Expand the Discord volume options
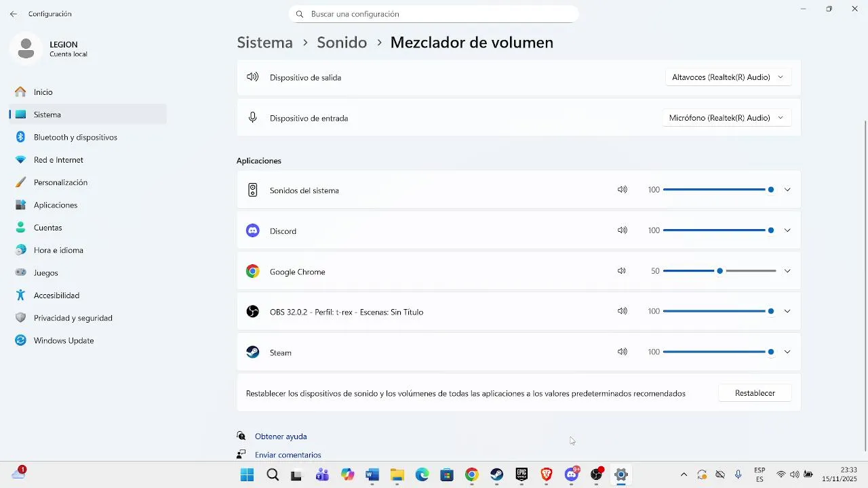 [787, 230]
